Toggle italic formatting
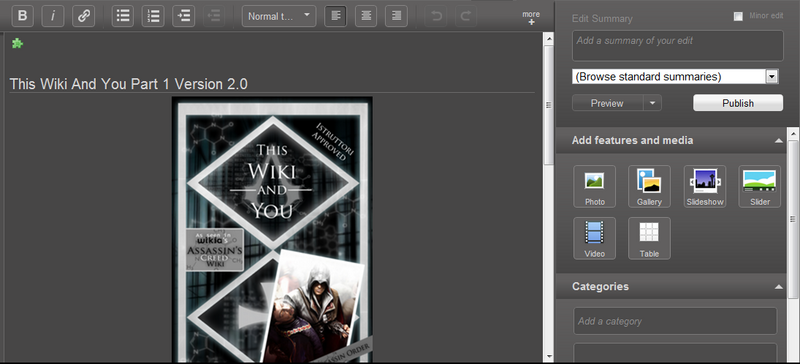This screenshot has height=364, width=800. click(x=53, y=16)
